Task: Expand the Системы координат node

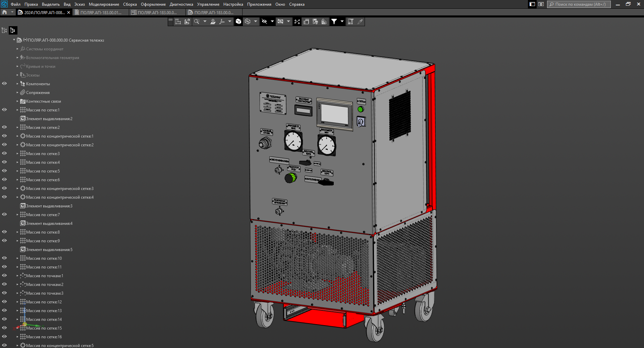Action: (17, 49)
